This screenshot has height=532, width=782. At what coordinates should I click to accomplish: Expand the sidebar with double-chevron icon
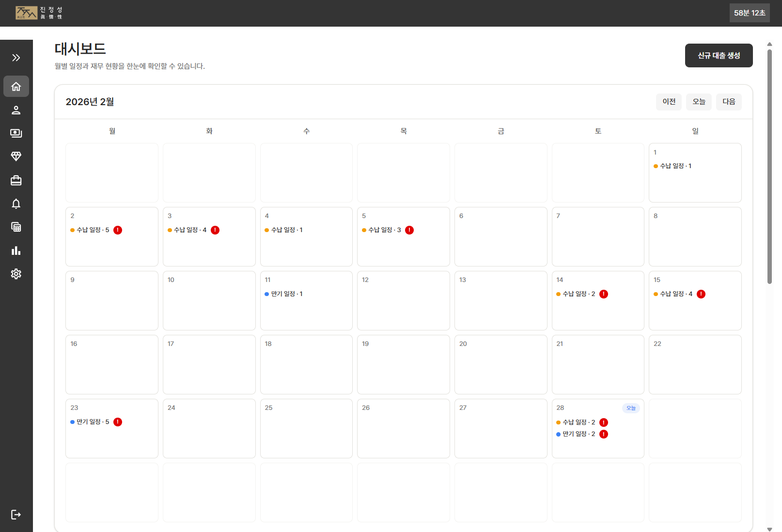[x=16, y=58]
